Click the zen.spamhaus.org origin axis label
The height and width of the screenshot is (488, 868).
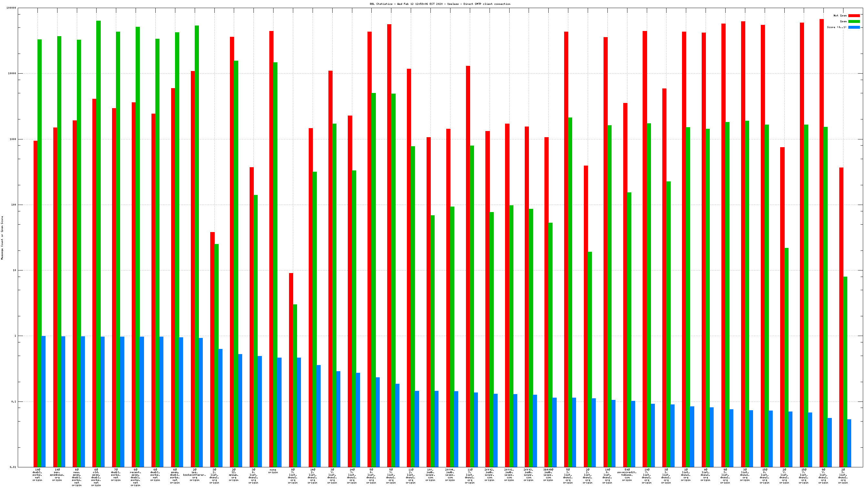pyautogui.click(x=57, y=474)
